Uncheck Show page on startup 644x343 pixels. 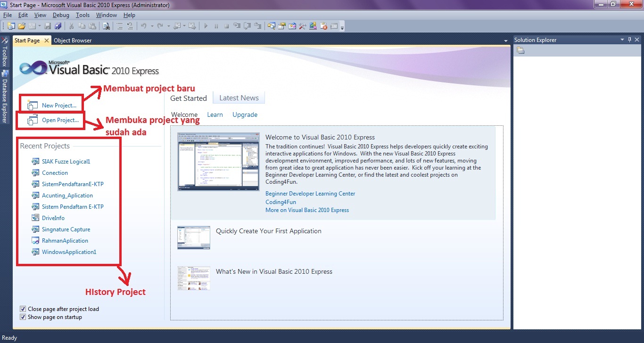click(x=23, y=317)
